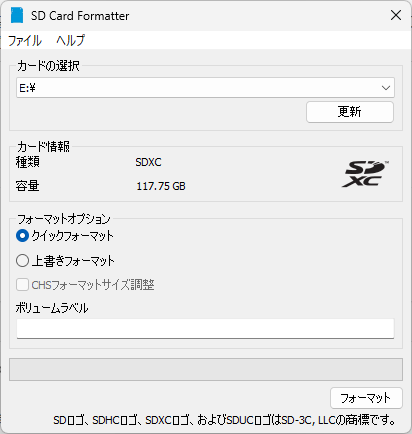Click the SD Card Formatter title text

[80, 16]
